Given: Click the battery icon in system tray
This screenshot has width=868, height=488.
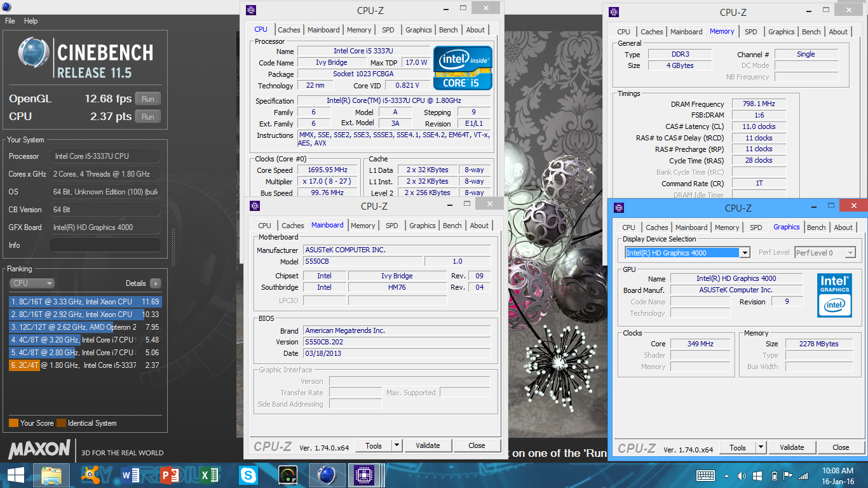Looking at the screenshot, I should pos(773,475).
